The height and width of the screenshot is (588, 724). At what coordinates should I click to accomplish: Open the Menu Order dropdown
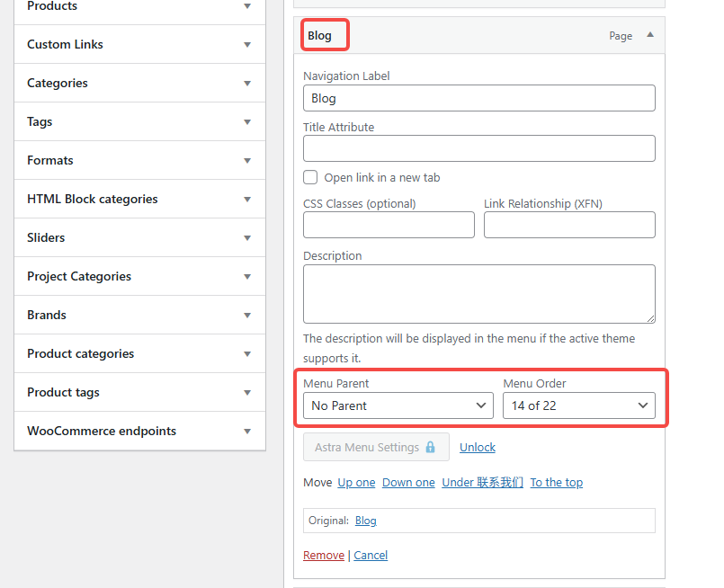[578, 405]
